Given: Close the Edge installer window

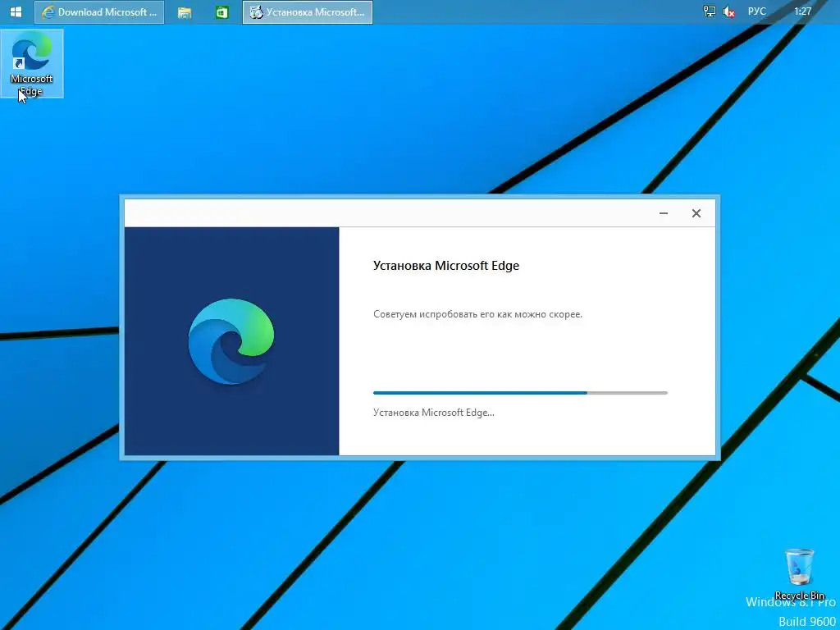Looking at the screenshot, I should 696,213.
